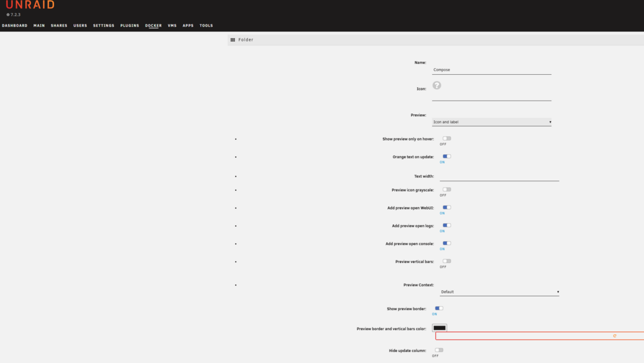The height and width of the screenshot is (363, 644).
Task: Switch to the VMs tab
Action: coord(172,26)
